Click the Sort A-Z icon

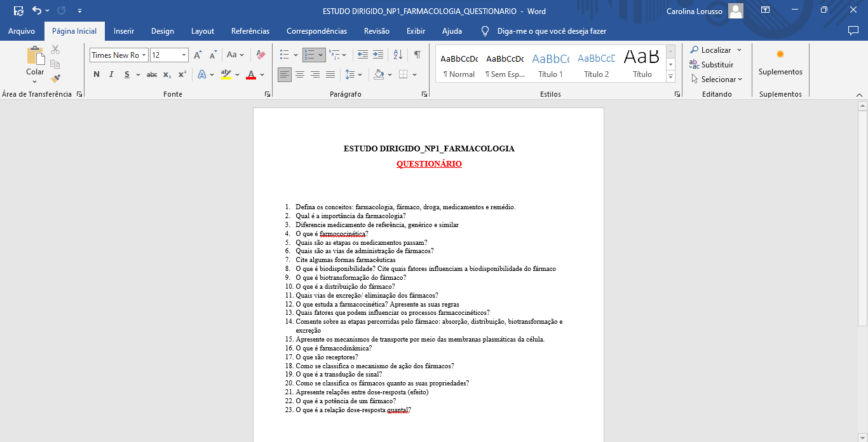pyautogui.click(x=398, y=55)
